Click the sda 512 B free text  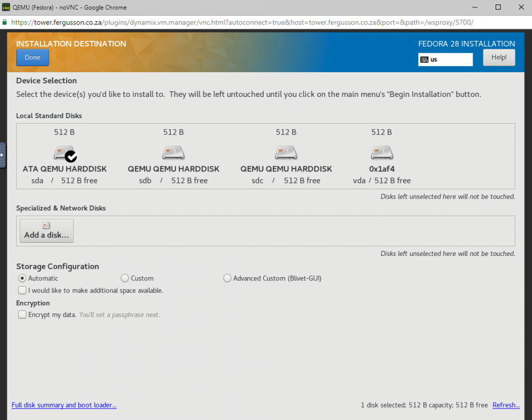pyautogui.click(x=79, y=180)
